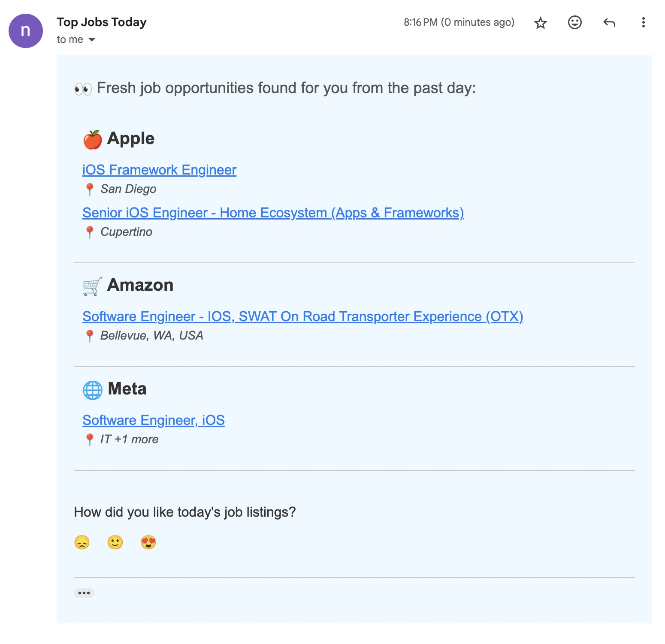The image size is (665, 644).
Task: Expand the 'to me' recipient details dropdown
Action: point(91,39)
